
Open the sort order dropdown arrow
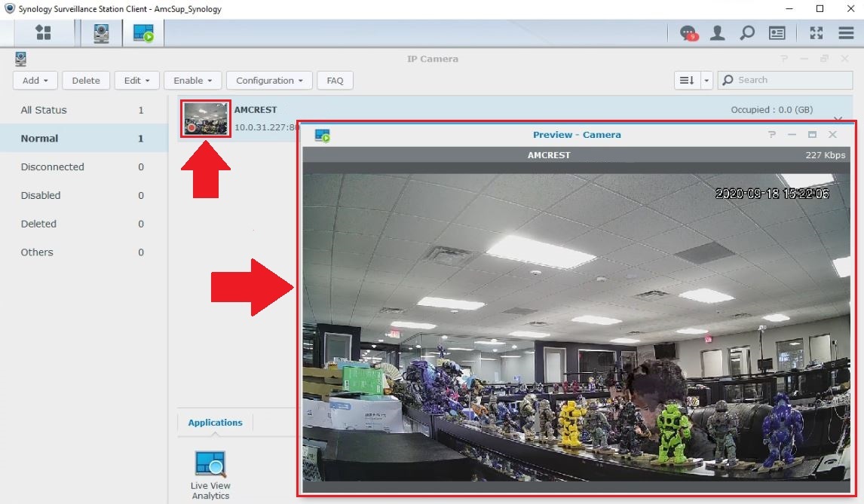(x=706, y=81)
